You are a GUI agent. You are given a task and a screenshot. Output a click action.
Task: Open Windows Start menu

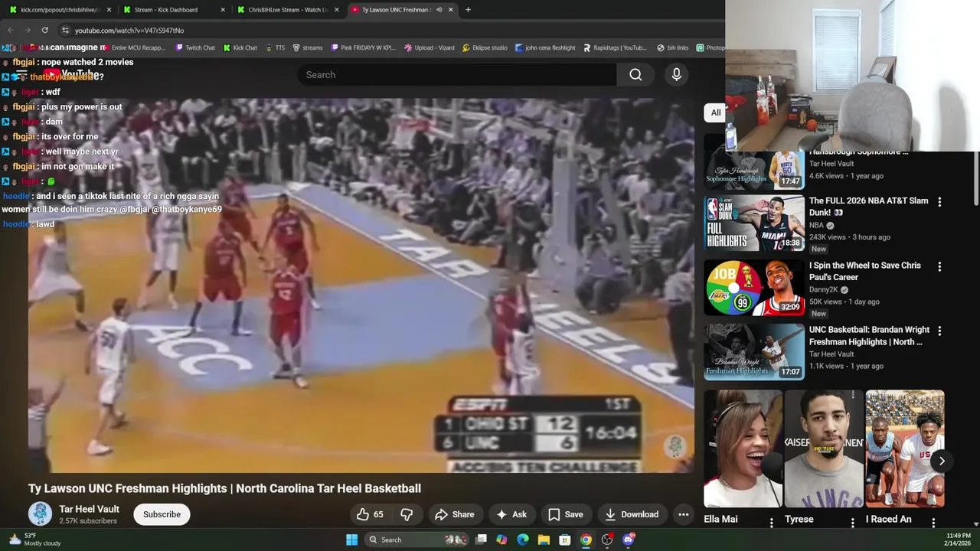(351, 540)
